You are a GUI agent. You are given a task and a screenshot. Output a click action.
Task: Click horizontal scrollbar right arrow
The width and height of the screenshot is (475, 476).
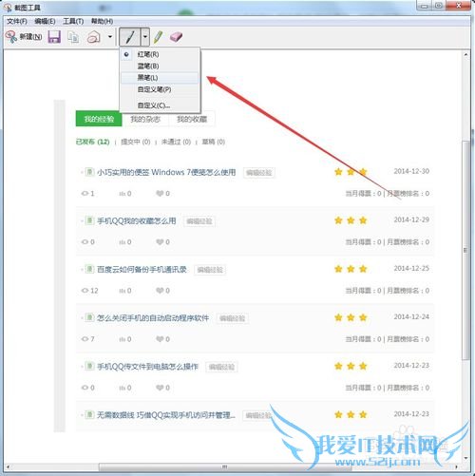click(456, 466)
